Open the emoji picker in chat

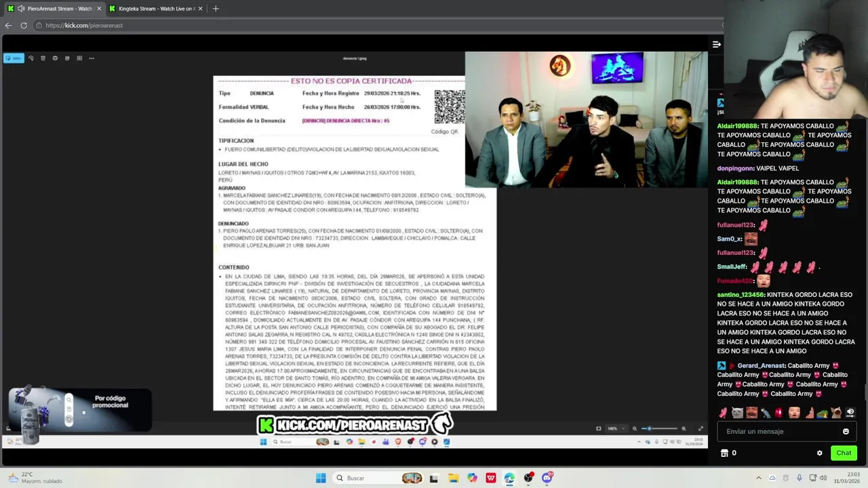pyautogui.click(x=846, y=432)
